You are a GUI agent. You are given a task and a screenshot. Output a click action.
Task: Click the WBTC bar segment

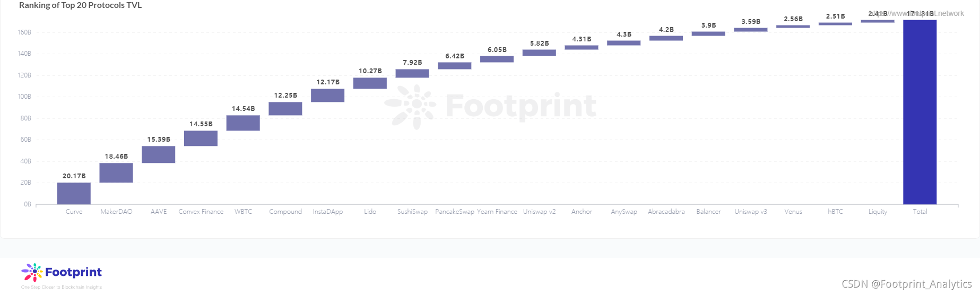click(x=243, y=123)
